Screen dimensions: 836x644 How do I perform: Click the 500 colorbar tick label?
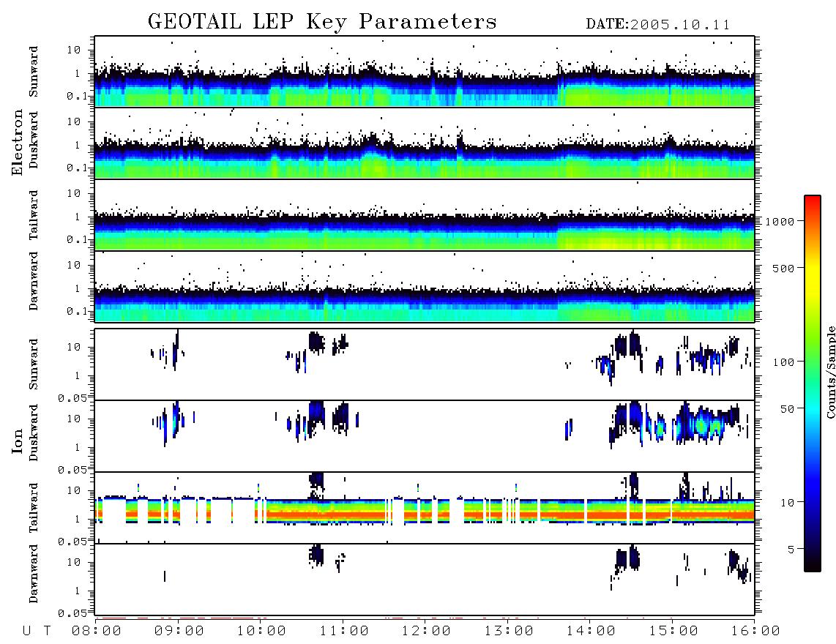[783, 268]
